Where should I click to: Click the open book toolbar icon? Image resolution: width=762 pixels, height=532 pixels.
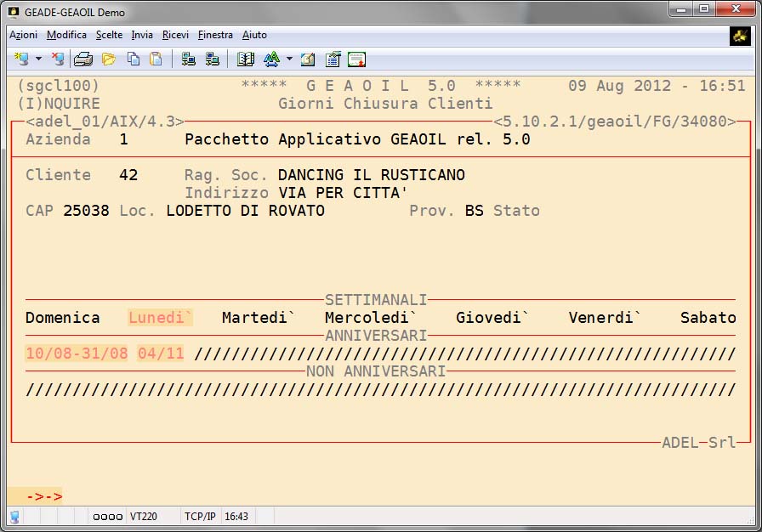tap(246, 59)
